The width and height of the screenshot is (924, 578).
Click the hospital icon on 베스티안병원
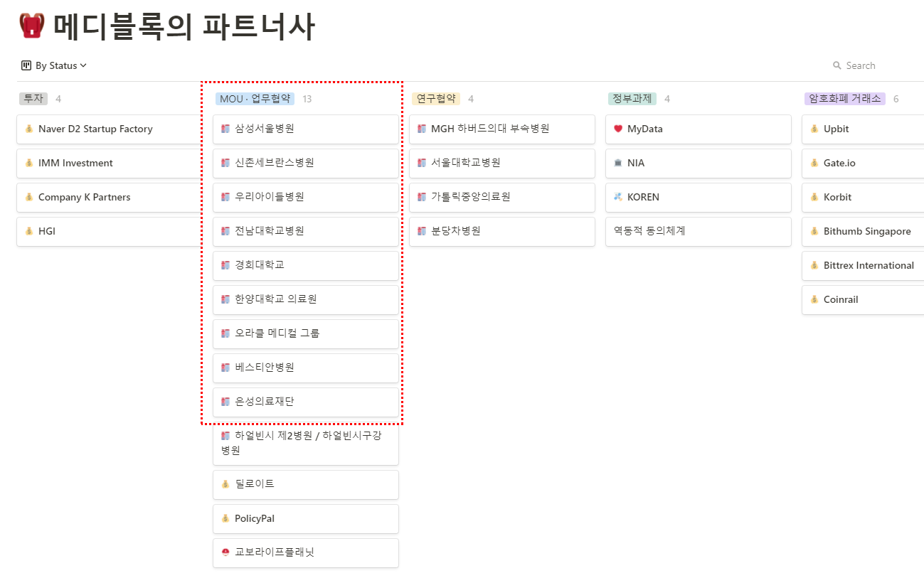[225, 368]
